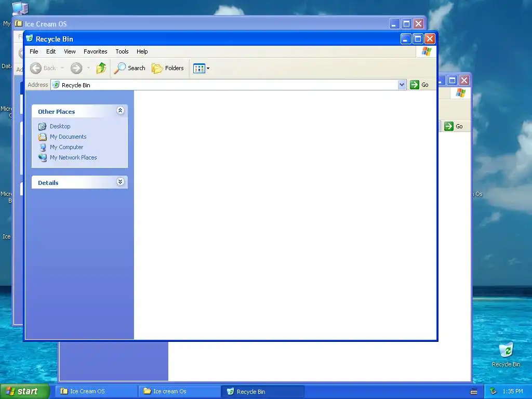The width and height of the screenshot is (532, 399).
Task: Click the Windows flag logo in Recycle Bin
Action: (x=427, y=51)
